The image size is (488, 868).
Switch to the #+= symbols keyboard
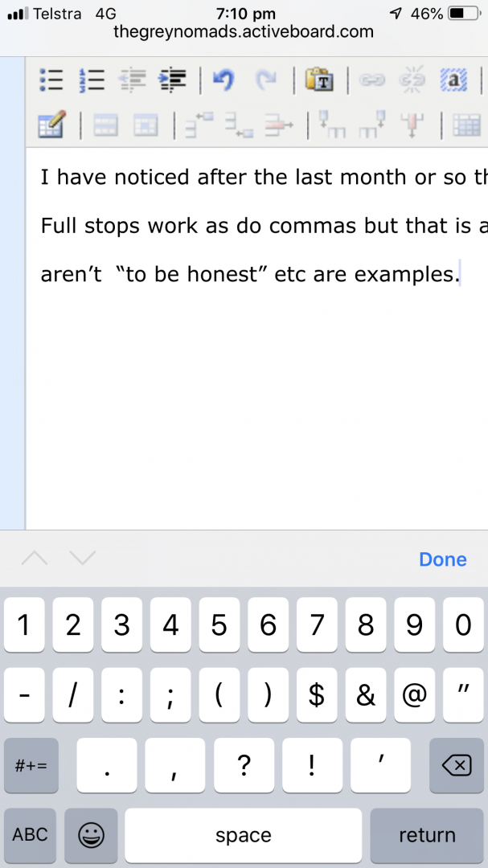31,766
